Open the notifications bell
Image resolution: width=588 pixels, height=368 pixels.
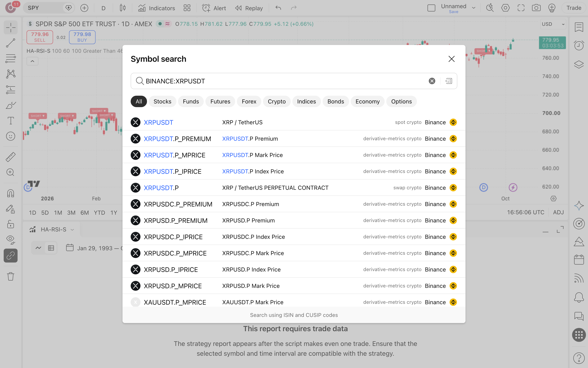coord(579,297)
